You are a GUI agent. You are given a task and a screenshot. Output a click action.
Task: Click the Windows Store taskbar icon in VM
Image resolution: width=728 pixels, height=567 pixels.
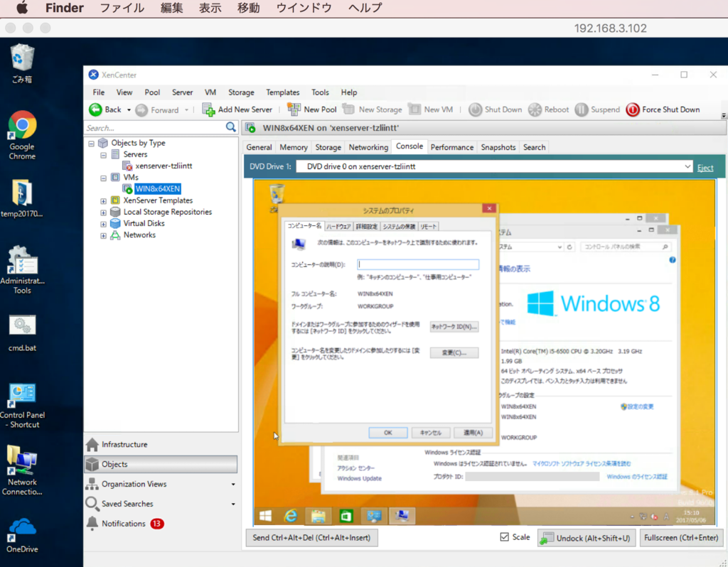click(346, 516)
